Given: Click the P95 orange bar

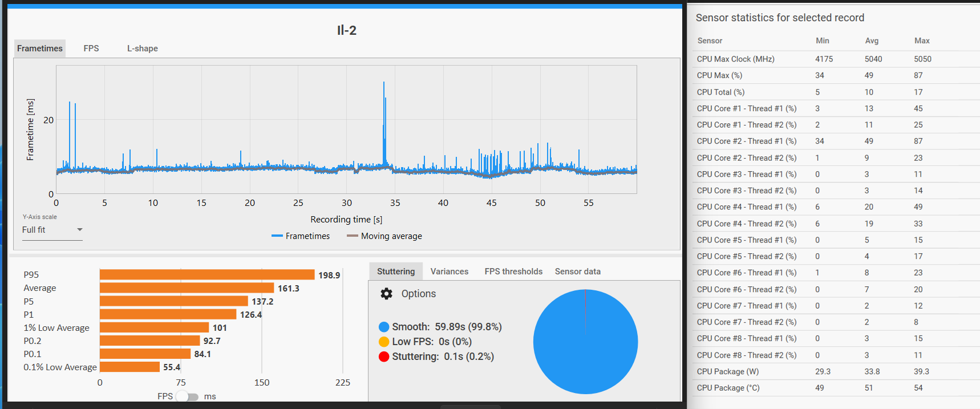Looking at the screenshot, I should [207, 275].
